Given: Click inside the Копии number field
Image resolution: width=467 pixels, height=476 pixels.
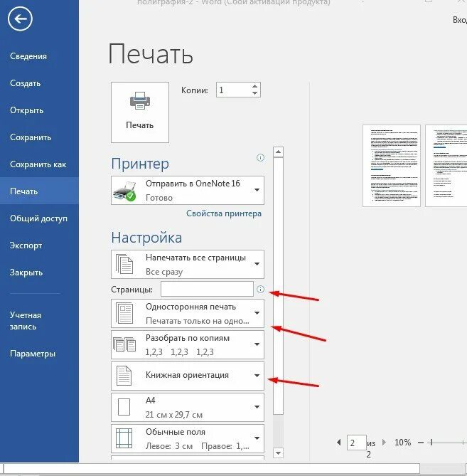Looking at the screenshot, I should 233,90.
